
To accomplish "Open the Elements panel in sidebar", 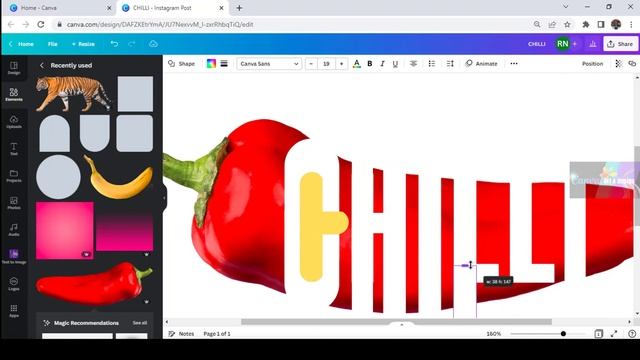I will pyautogui.click(x=14, y=94).
